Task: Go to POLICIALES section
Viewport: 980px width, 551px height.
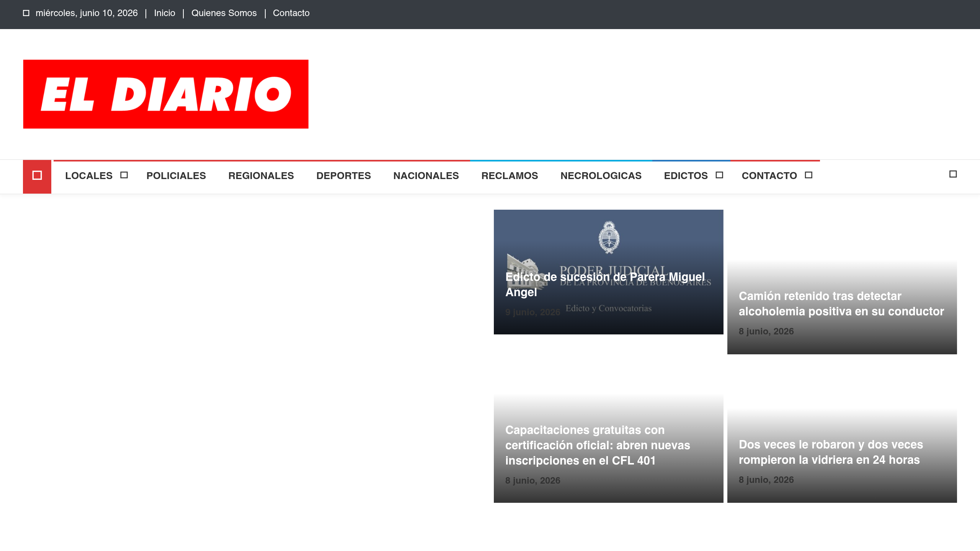Action: (x=176, y=176)
